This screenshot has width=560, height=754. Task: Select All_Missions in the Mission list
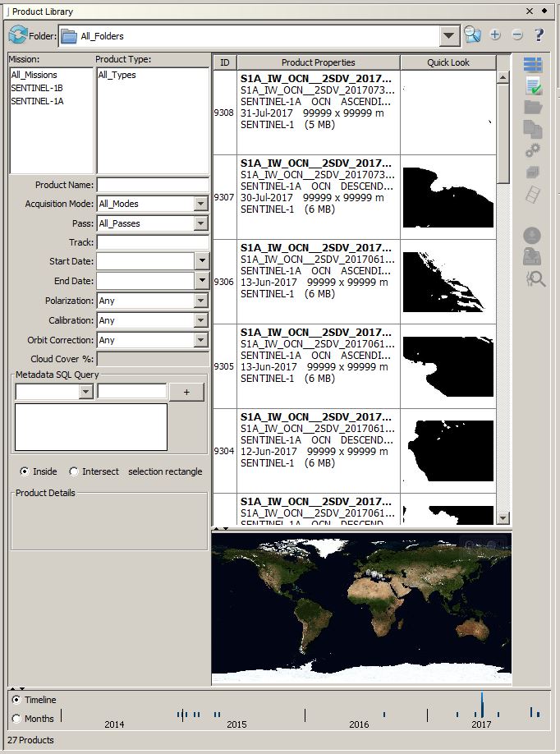pyautogui.click(x=34, y=75)
